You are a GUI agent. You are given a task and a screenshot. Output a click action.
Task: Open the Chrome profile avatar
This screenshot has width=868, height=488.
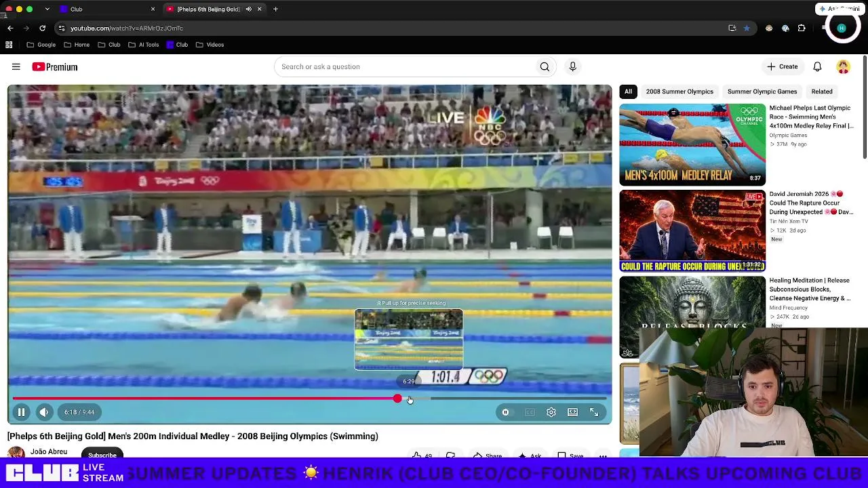pyautogui.click(x=842, y=28)
